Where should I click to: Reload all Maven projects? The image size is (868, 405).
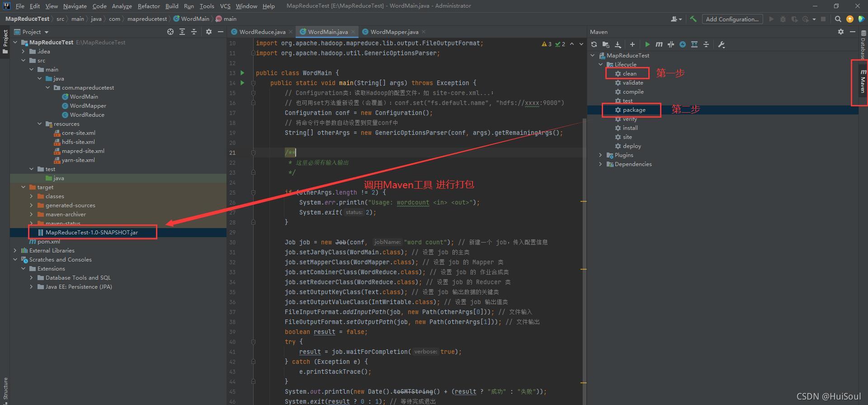click(594, 44)
